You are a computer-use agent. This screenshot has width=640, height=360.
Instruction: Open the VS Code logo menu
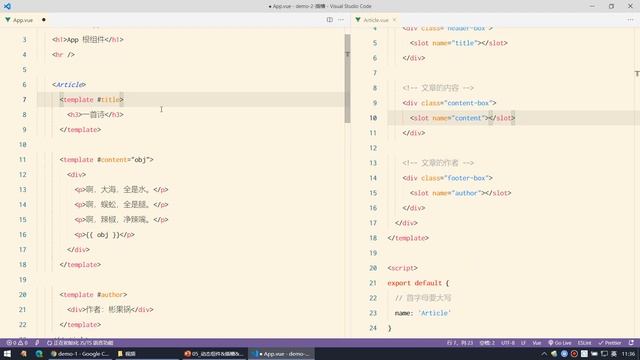pyautogui.click(x=7, y=6)
